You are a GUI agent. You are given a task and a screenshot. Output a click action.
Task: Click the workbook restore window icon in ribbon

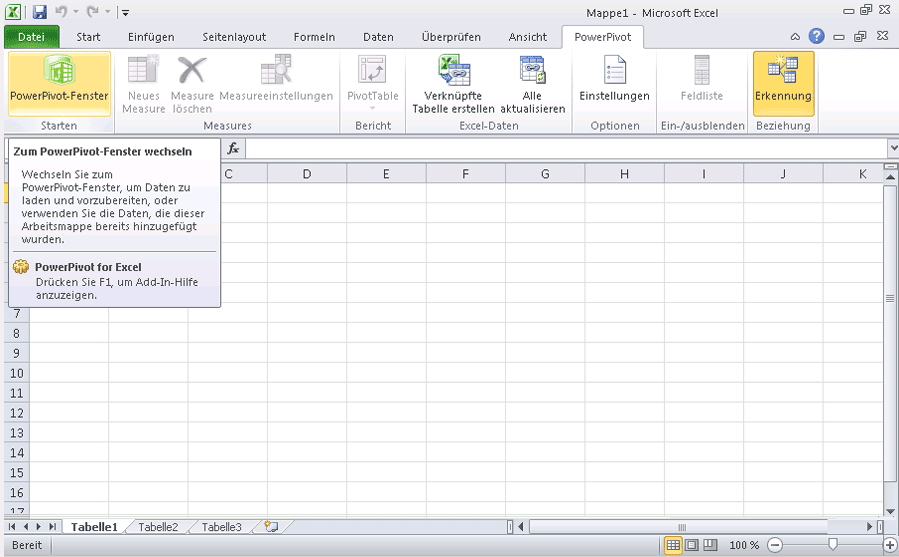click(860, 37)
